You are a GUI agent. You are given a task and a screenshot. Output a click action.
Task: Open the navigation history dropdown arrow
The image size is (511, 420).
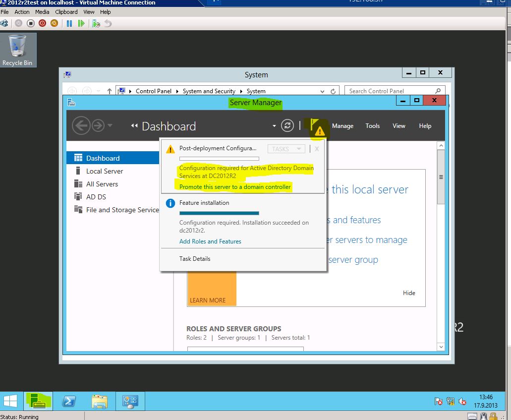[110, 125]
